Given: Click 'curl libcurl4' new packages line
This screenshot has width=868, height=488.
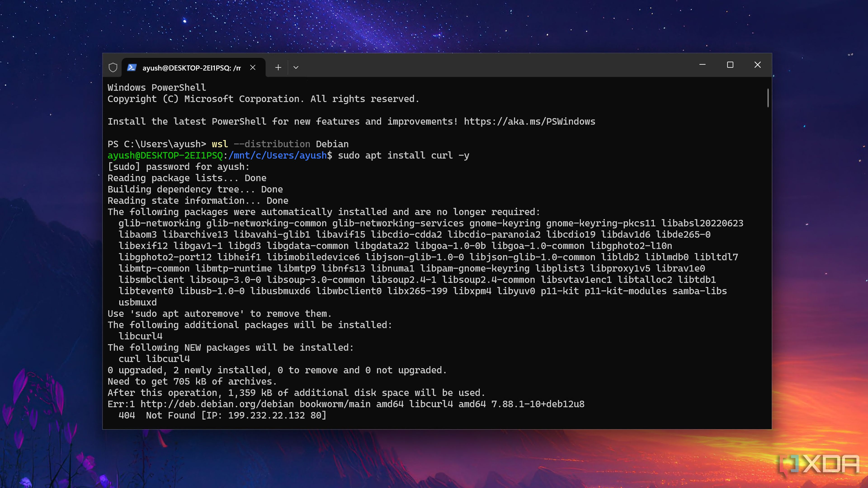Looking at the screenshot, I should (x=154, y=359).
